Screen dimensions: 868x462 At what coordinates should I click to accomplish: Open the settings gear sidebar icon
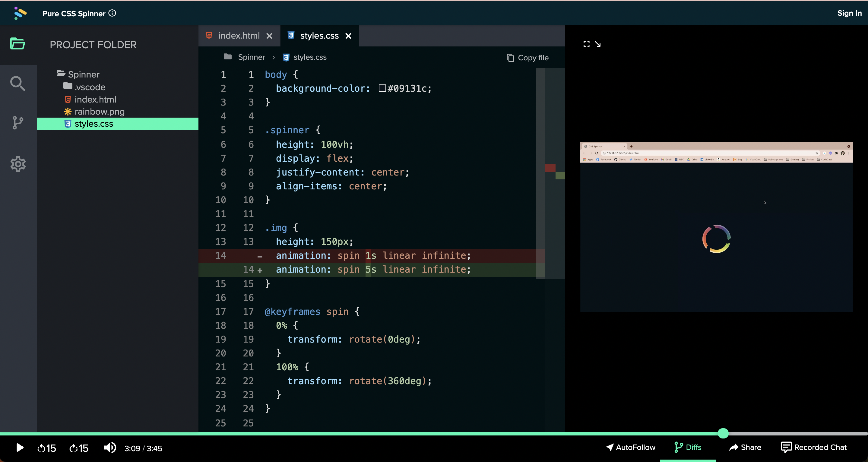(x=17, y=164)
